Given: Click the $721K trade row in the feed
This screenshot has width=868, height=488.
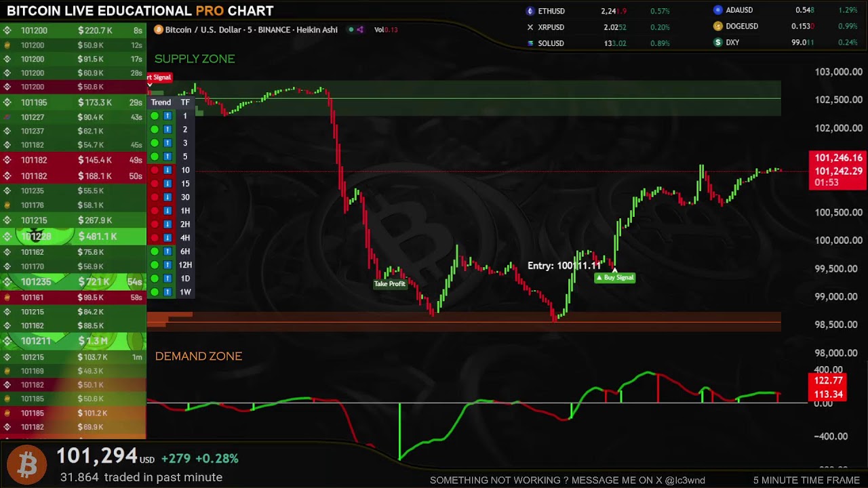Looking at the screenshot, I should [73, 282].
